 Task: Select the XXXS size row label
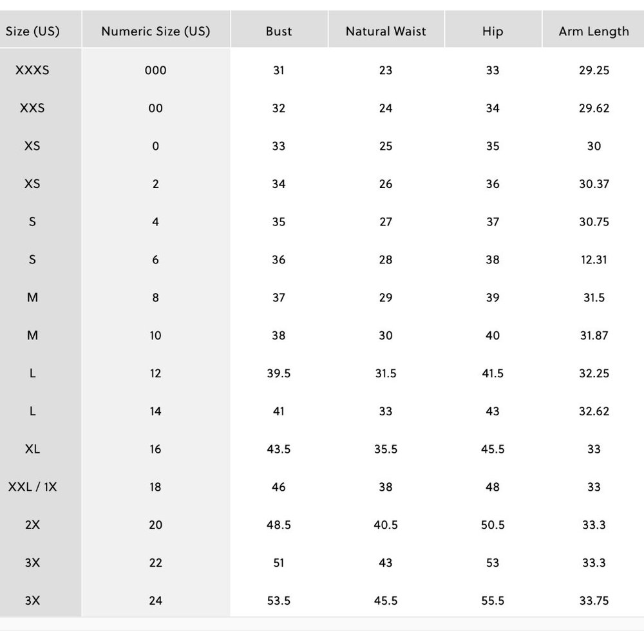32,70
